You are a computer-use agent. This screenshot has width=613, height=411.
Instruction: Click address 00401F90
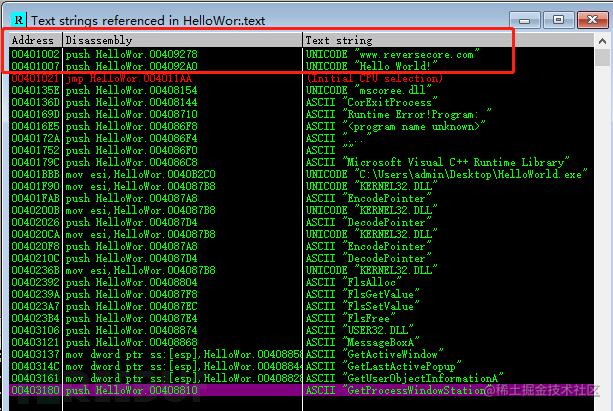36,186
